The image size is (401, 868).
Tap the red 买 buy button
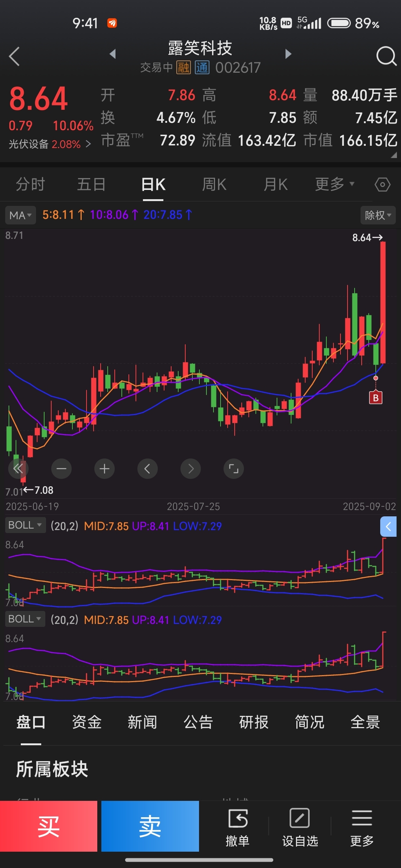[x=49, y=826]
